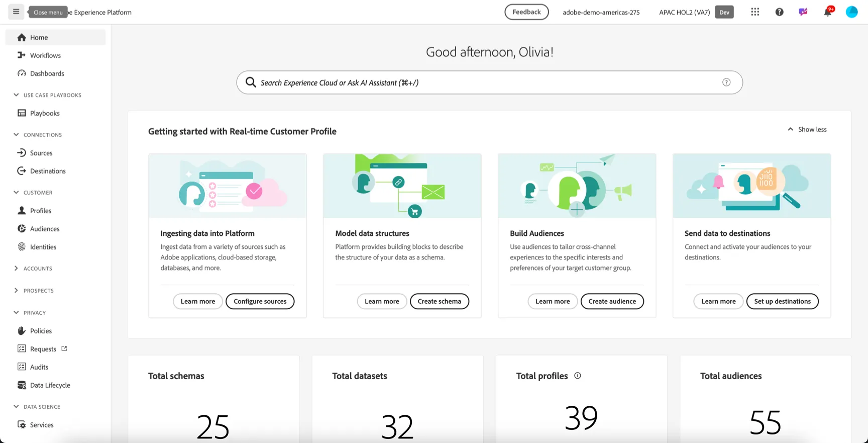Open the help question mark icon in header

(779, 12)
